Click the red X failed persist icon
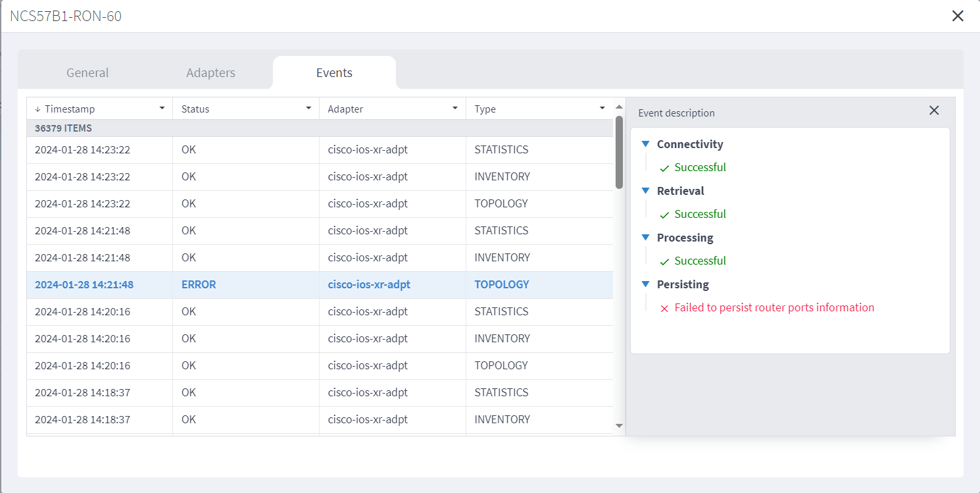The image size is (980, 493). pyautogui.click(x=664, y=308)
